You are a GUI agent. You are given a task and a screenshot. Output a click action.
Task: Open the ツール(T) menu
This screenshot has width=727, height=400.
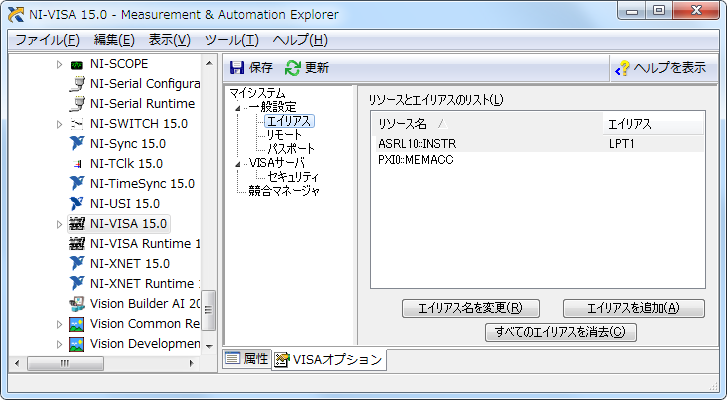click(x=231, y=40)
